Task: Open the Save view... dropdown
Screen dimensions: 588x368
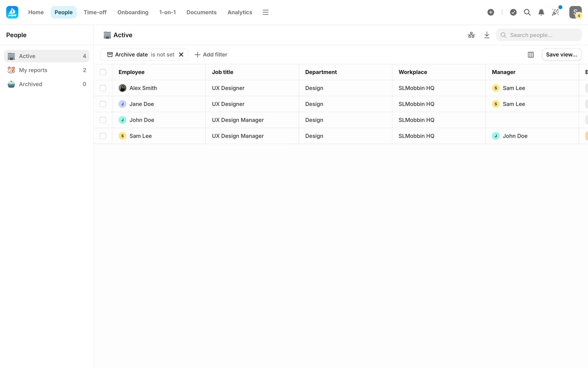Action: click(561, 55)
